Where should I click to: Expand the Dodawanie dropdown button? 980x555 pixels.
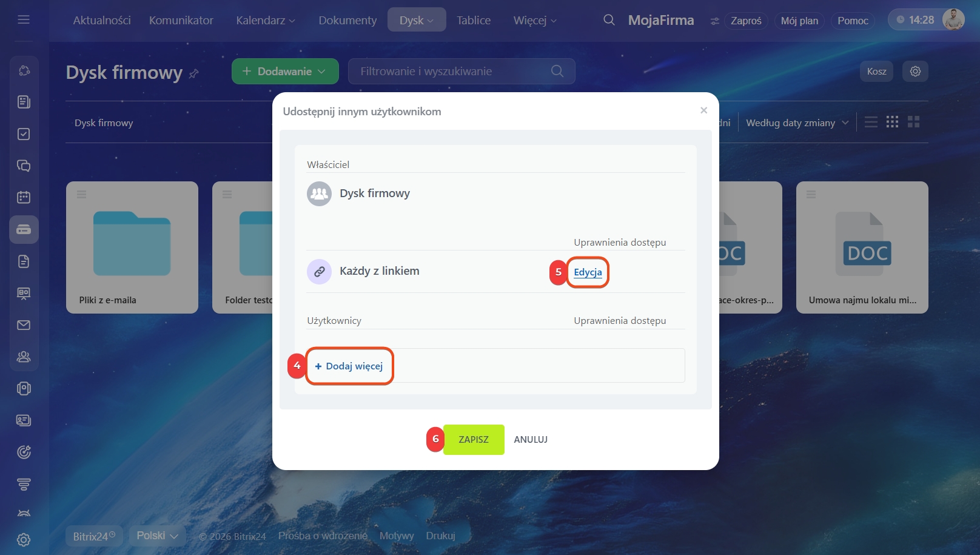pyautogui.click(x=285, y=72)
